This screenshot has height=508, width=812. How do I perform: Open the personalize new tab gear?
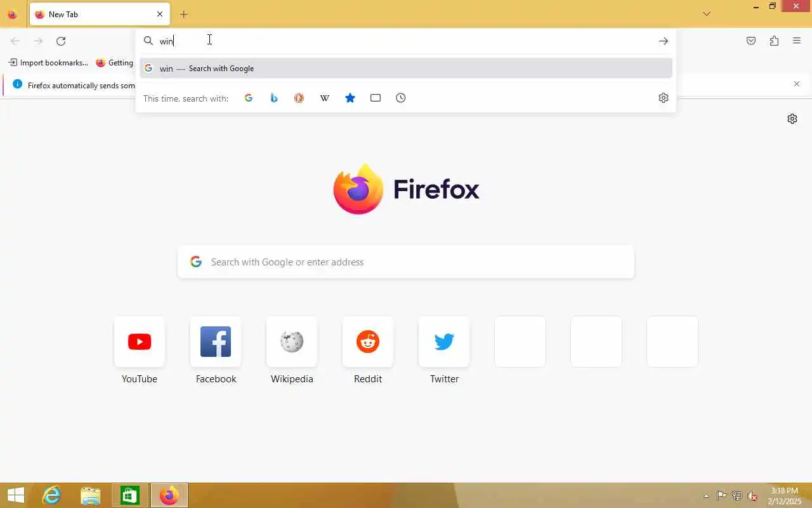click(792, 119)
